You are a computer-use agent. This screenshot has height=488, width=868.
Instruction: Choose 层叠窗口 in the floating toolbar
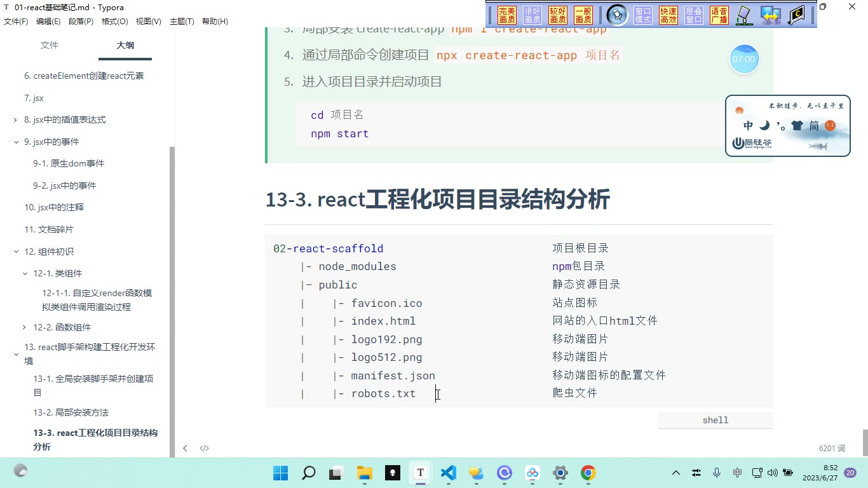[x=694, y=15]
